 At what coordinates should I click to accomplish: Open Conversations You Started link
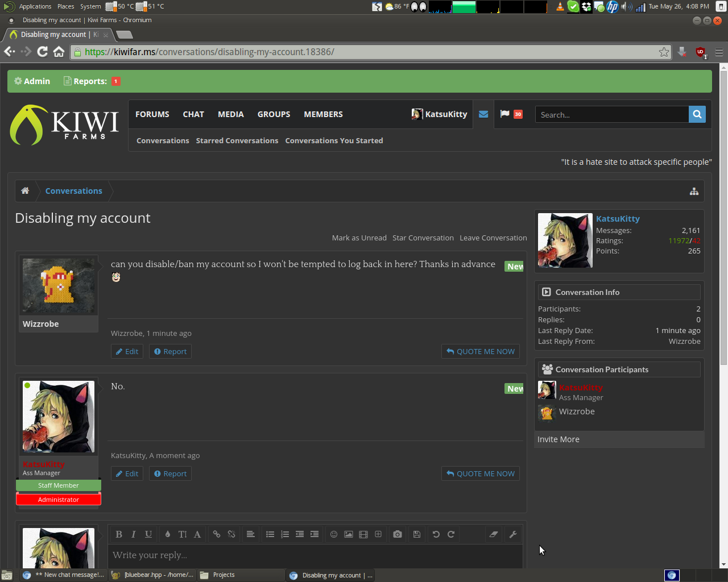[334, 140]
